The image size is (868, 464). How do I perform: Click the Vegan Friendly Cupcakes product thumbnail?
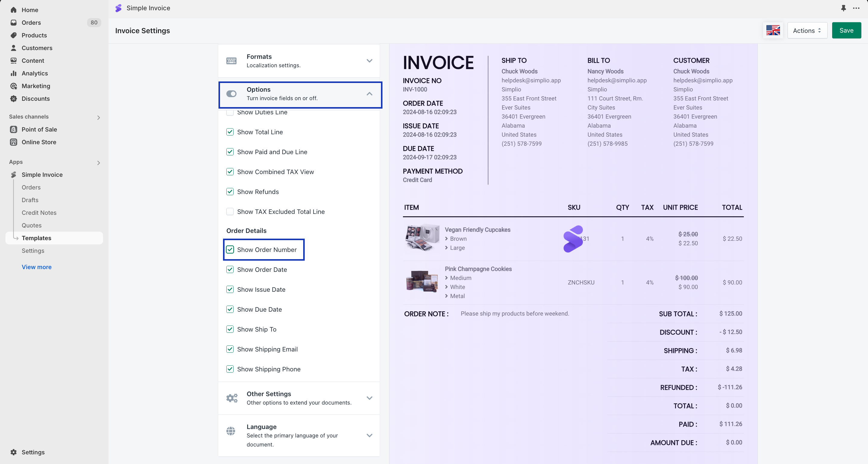[x=422, y=238]
